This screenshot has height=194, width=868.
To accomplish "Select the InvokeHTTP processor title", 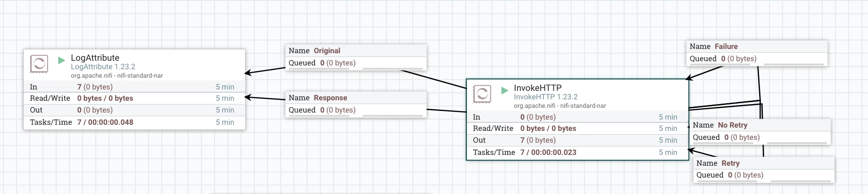I will 538,88.
